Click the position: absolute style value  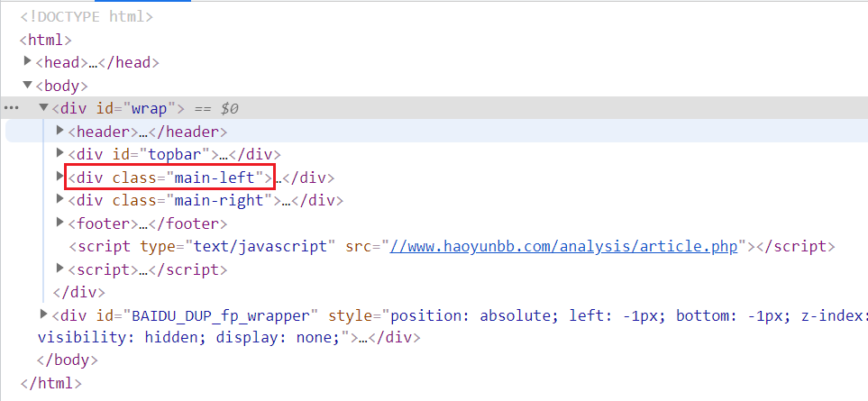(476, 315)
